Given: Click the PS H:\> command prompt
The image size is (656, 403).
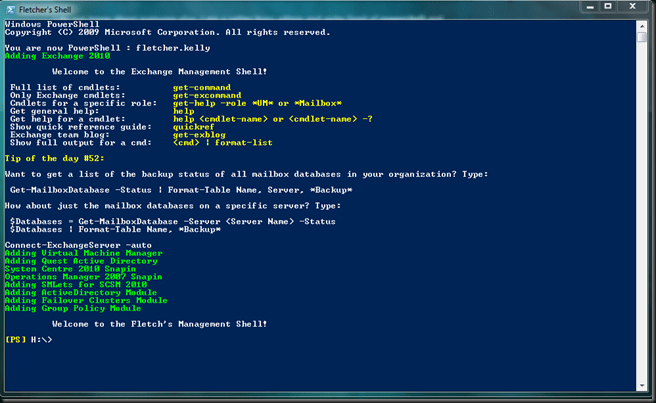Looking at the screenshot, I should tap(28, 340).
